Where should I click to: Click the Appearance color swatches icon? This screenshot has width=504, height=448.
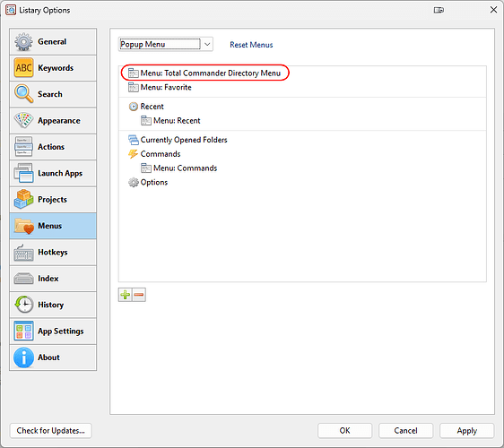[23, 120]
